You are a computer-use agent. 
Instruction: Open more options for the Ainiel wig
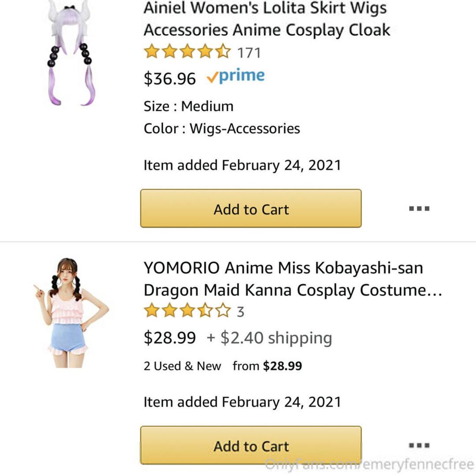point(419,209)
